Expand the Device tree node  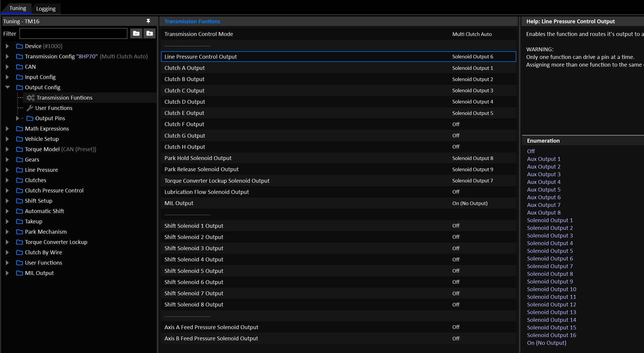(7, 46)
